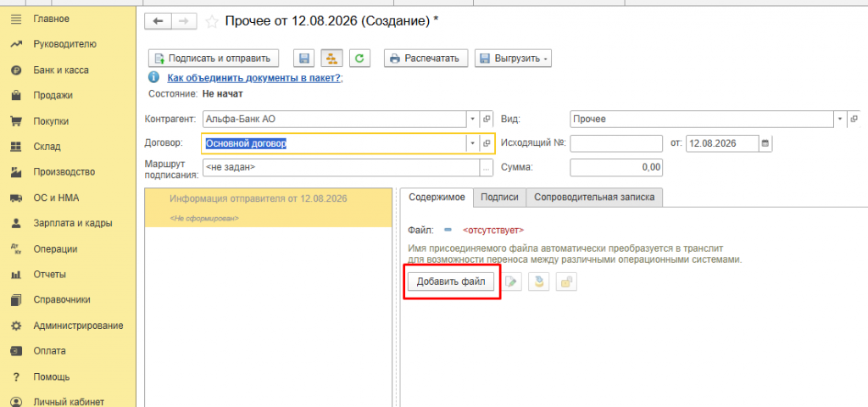This screenshot has height=407, width=868.
Task: Save the document with the floppy disk icon
Action: (303, 59)
